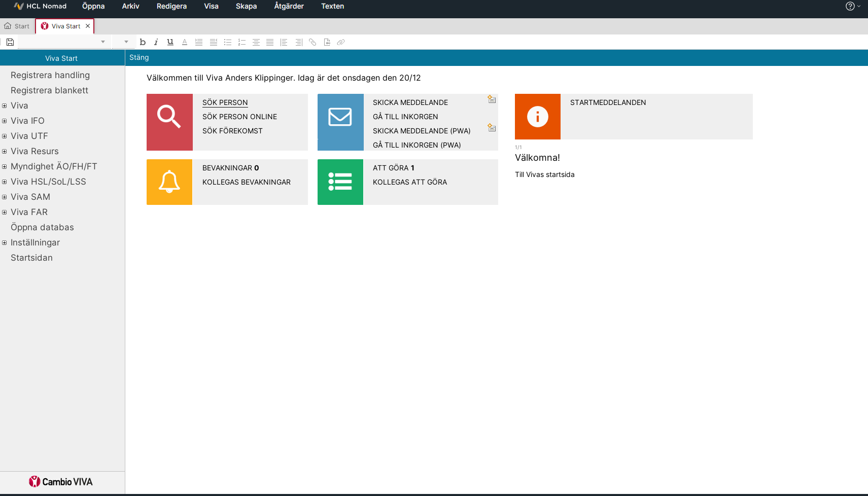
Task: Click the attachment paperclip icon
Action: pyautogui.click(x=313, y=42)
